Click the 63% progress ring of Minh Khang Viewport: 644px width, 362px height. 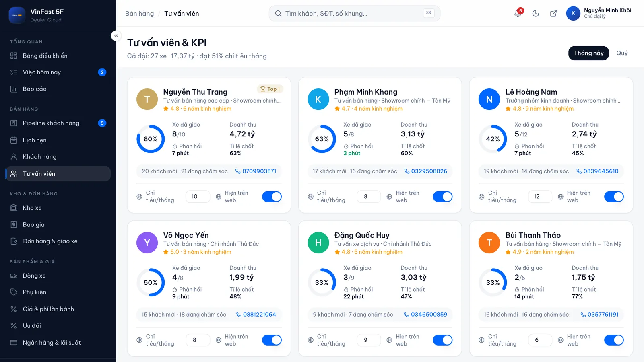click(322, 139)
